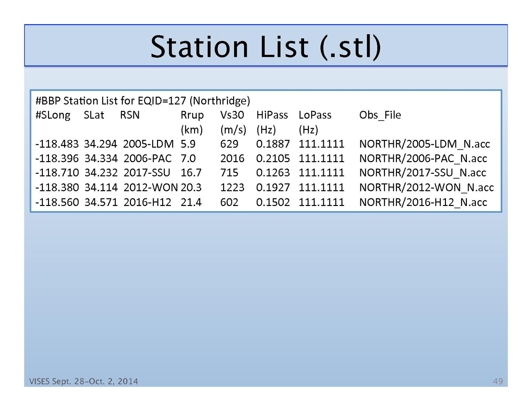Screen dimensions: 532x411
Task: Select the "SLat" column header
Action: click(x=94, y=115)
